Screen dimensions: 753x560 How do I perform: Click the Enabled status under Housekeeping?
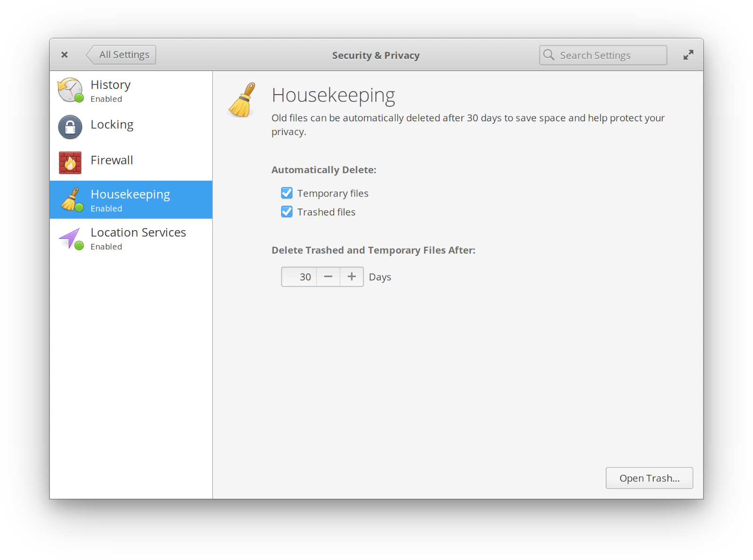click(x=106, y=208)
